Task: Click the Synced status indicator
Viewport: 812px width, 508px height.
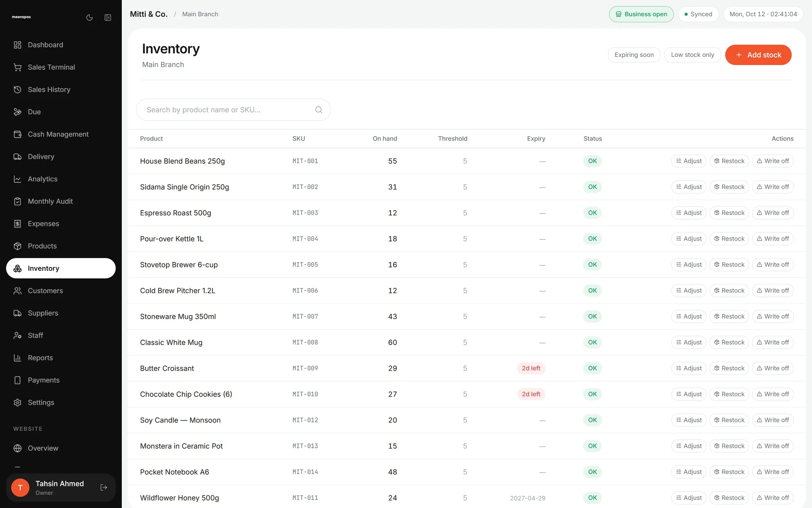Action: 698,14
